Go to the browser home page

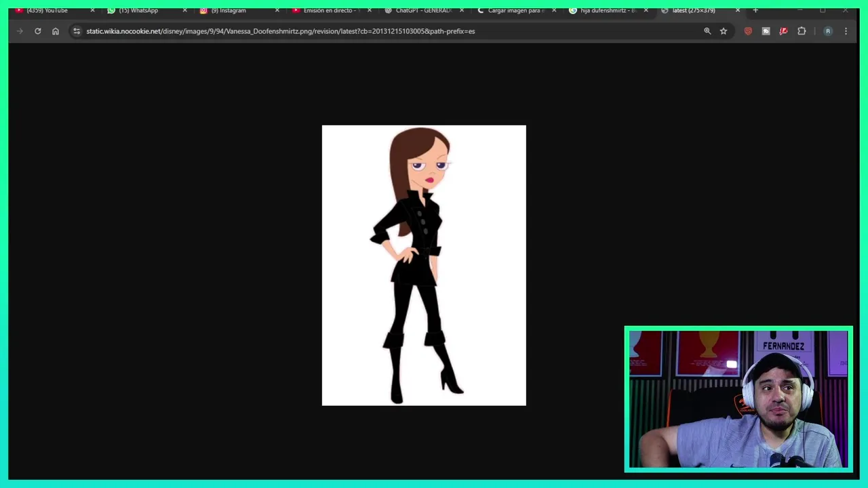click(x=56, y=31)
